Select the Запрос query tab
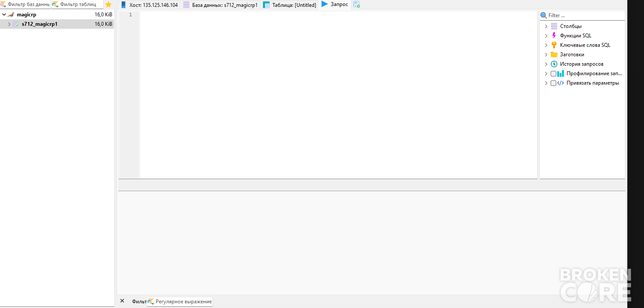Viewport: 644px width, 308px height. (x=335, y=4)
